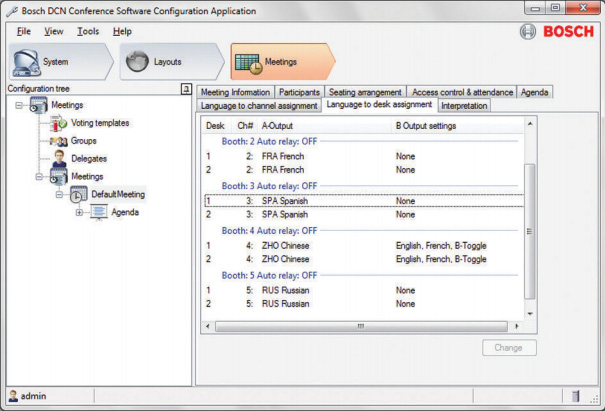The width and height of the screenshot is (605, 411).
Task: Select Voting templates icon in tree
Action: (58, 123)
